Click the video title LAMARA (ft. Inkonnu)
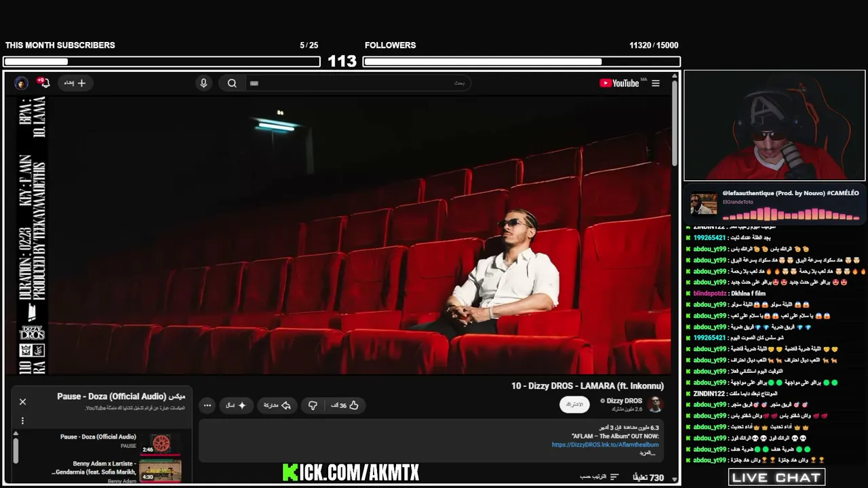The image size is (868, 488). [587, 386]
